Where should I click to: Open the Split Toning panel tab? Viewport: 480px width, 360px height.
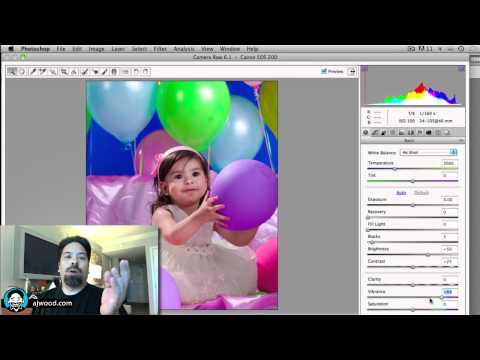click(x=401, y=132)
